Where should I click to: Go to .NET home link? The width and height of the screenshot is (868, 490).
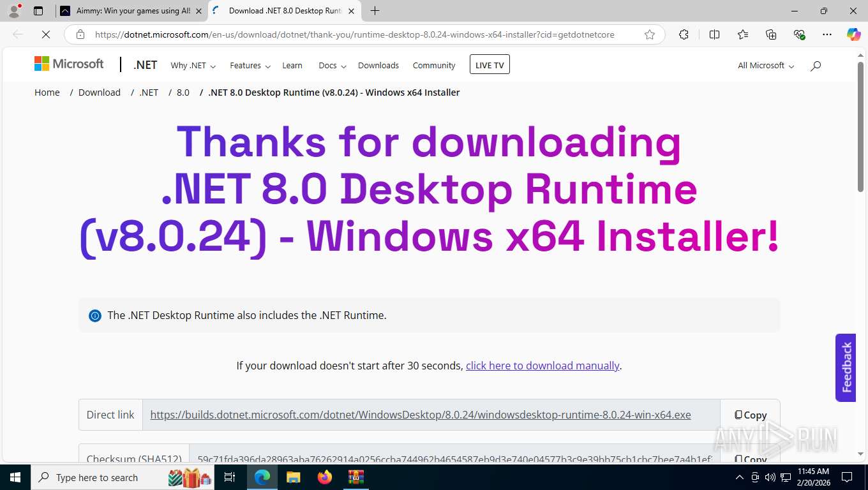(146, 64)
